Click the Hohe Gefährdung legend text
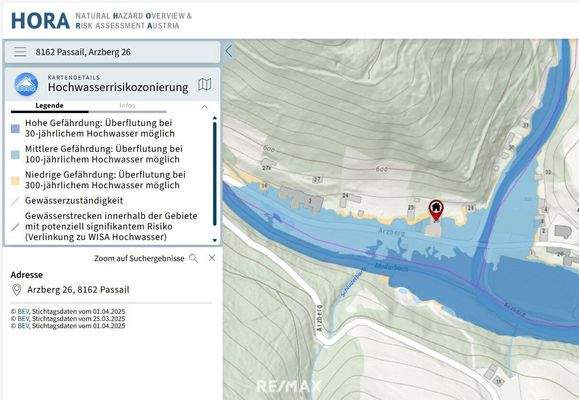 (100, 128)
